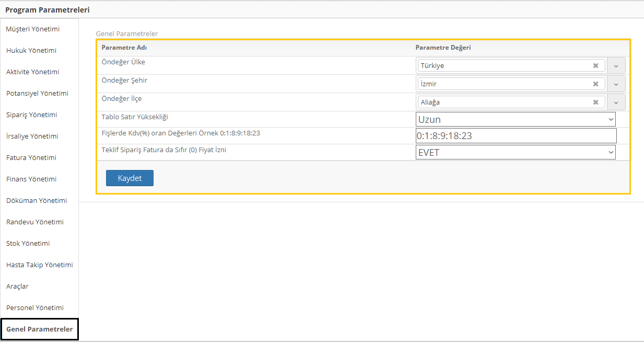
Task: Clear the Türkiye country selection
Action: click(595, 66)
